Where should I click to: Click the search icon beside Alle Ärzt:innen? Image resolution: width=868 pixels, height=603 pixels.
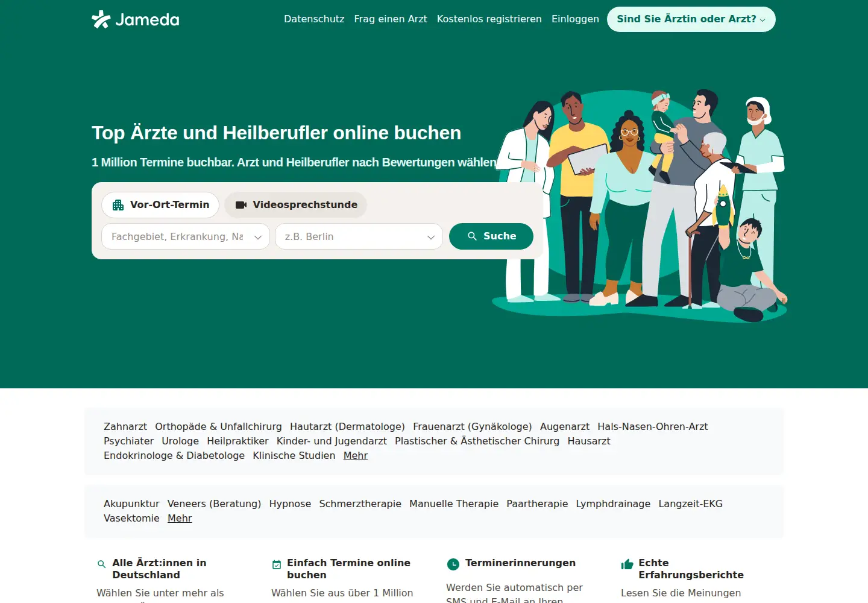(x=101, y=564)
